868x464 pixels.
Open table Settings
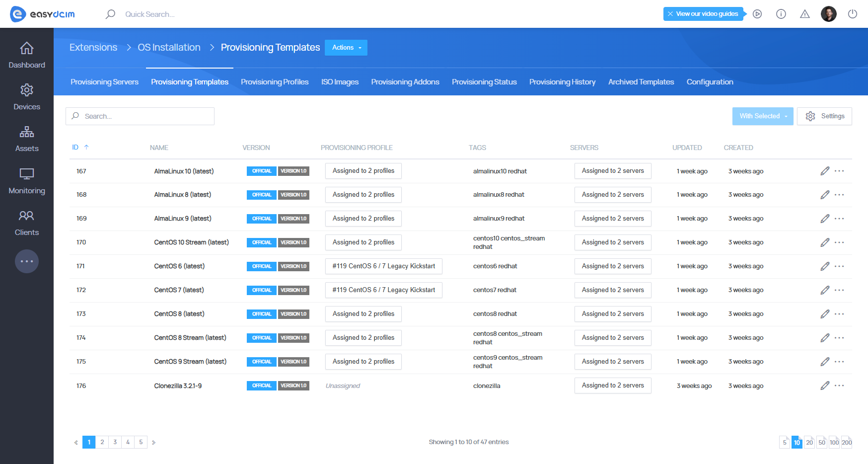coord(824,116)
